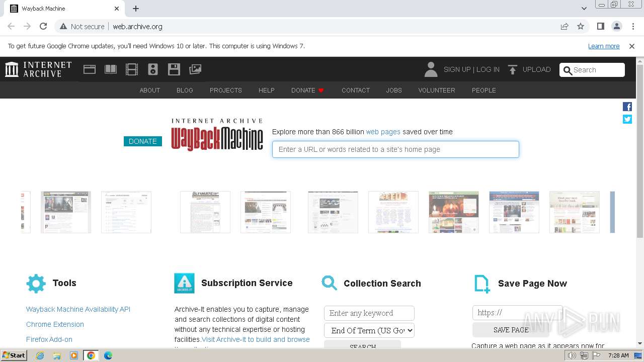Open the HELP menu item

pos(267,90)
